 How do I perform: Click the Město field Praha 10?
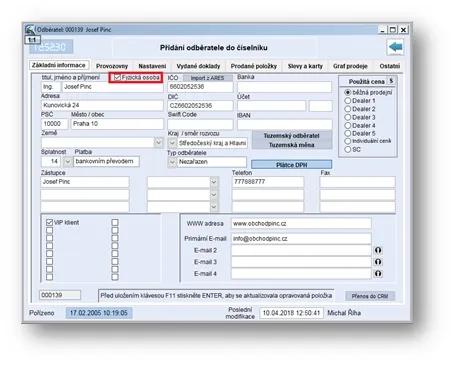117,124
